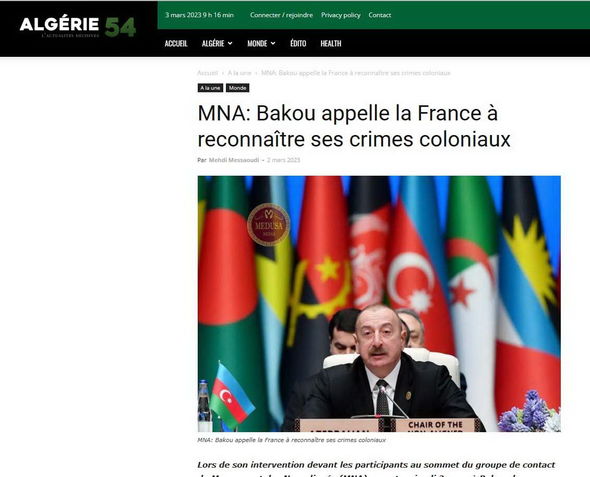The image size is (590, 477).
Task: Click the Medusa watermark badge on photo
Action: [x=268, y=225]
